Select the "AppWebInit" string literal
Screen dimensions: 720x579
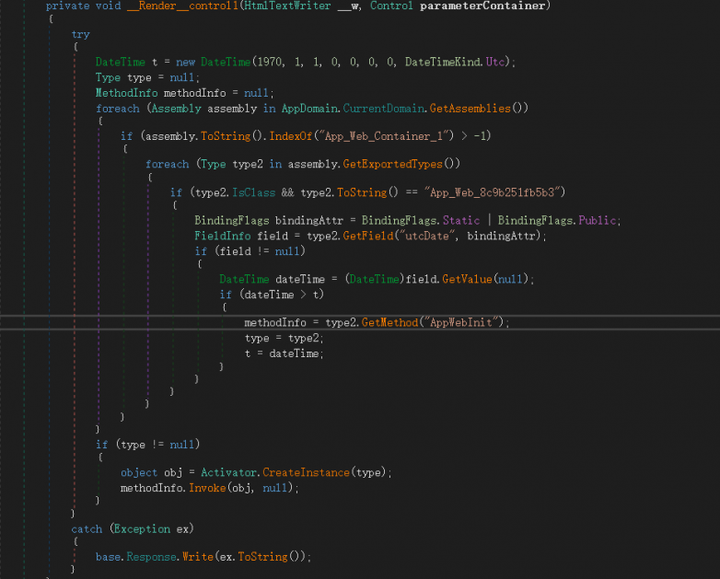pyautogui.click(x=461, y=323)
